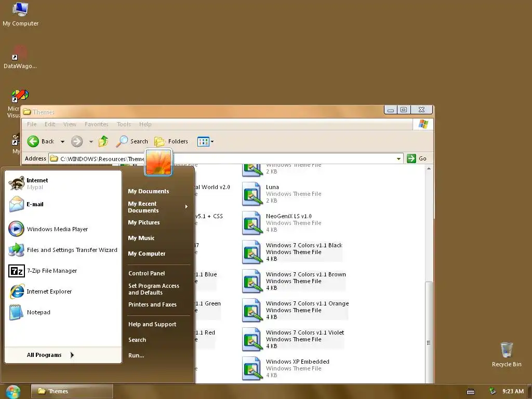Viewport: 532px width, 399px height.
Task: Click the Go button
Action: pos(417,158)
